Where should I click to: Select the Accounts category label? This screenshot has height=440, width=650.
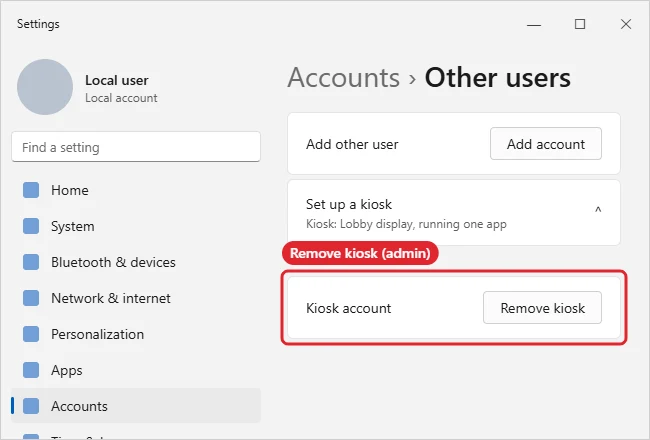pyautogui.click(x=79, y=406)
